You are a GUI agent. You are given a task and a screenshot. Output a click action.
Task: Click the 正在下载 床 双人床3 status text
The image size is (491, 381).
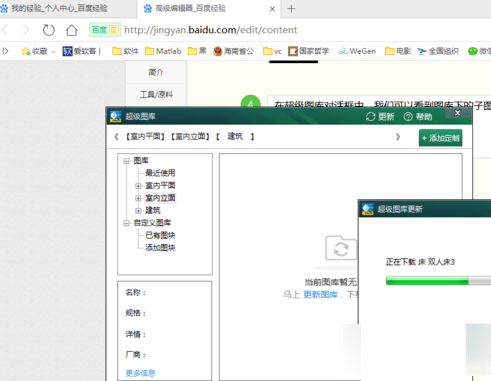[420, 262]
